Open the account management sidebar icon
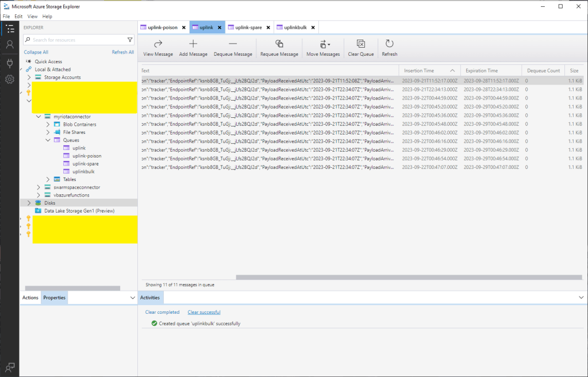This screenshot has height=377, width=588. (10, 45)
